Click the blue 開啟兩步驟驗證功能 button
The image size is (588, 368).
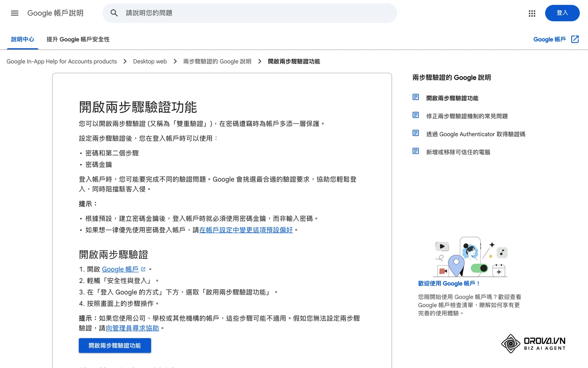pyautogui.click(x=115, y=346)
